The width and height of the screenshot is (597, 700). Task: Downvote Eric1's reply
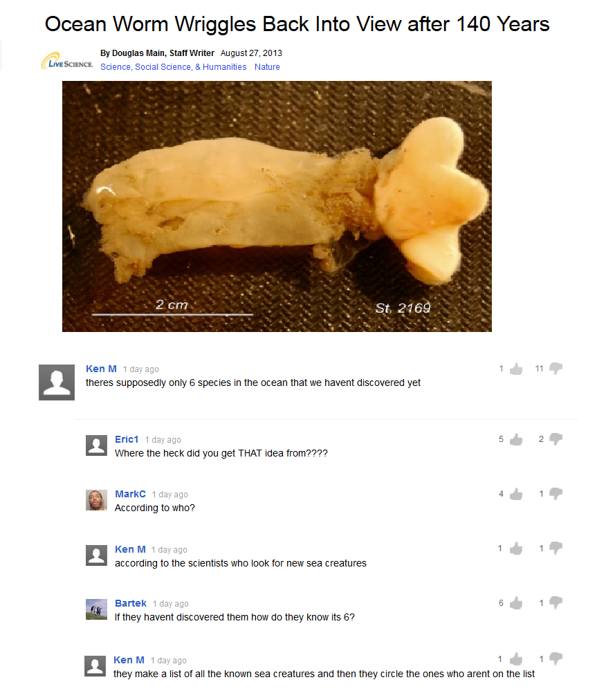(556, 439)
